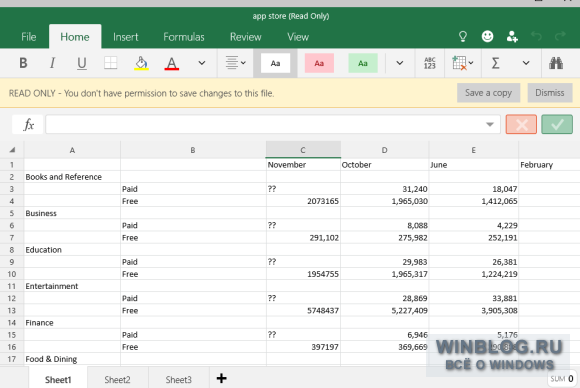Cancel formula entry with red X
The image size is (580, 388).
[521, 125]
